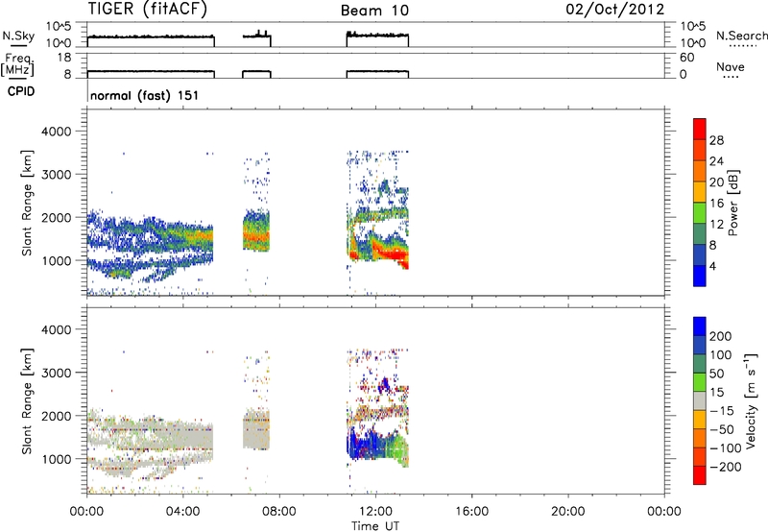
Task: Click the 04:00 time axis tick label
Action: [x=183, y=512]
